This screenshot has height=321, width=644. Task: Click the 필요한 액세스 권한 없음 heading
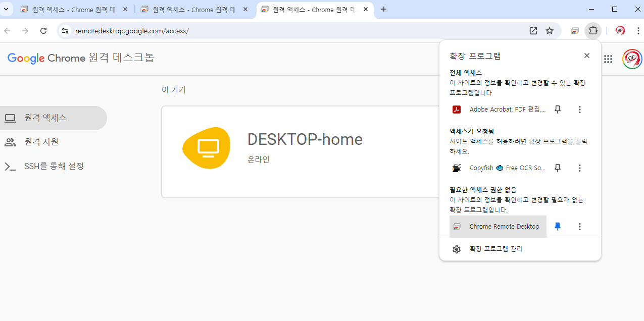pos(483,190)
